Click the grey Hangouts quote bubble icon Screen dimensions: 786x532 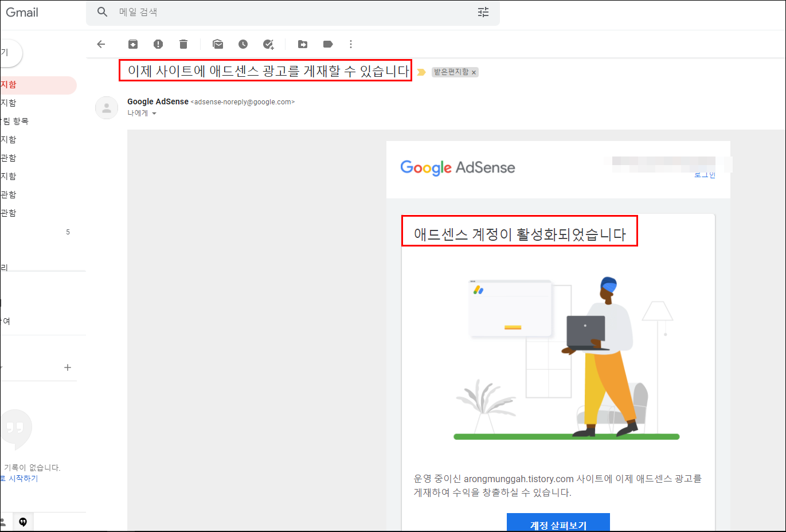[x=15, y=429]
